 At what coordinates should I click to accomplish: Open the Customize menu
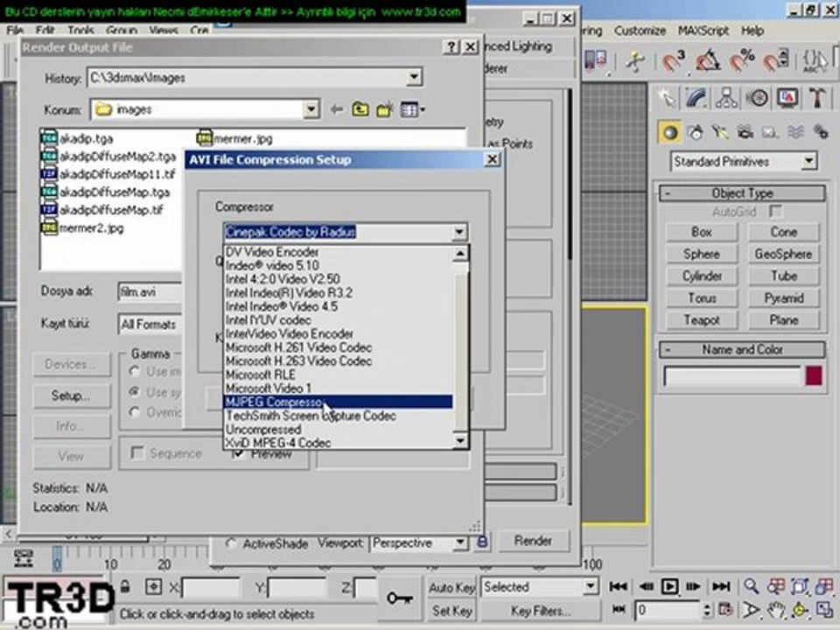click(x=640, y=31)
